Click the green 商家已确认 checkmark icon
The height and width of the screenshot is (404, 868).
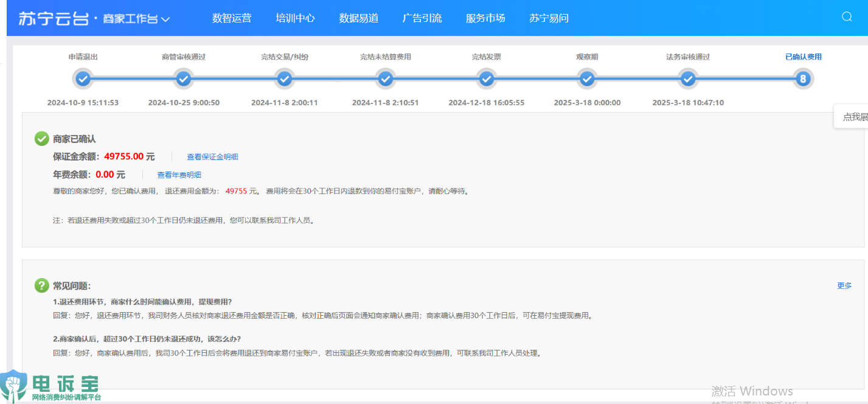41,139
